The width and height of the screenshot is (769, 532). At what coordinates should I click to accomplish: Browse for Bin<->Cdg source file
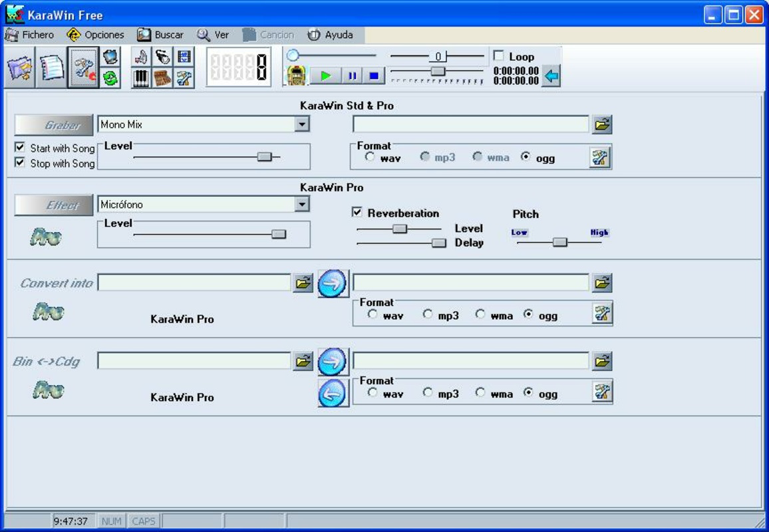click(303, 361)
